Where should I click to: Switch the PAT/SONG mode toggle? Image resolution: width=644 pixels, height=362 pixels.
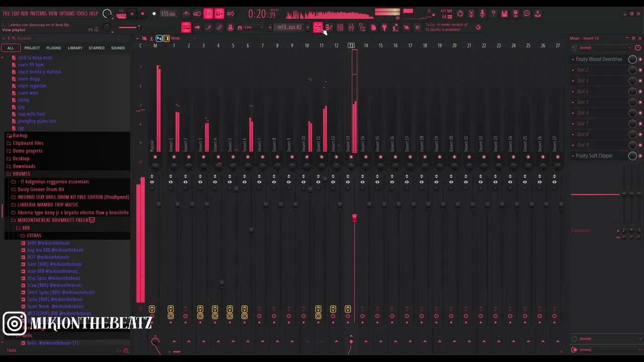tap(121, 14)
